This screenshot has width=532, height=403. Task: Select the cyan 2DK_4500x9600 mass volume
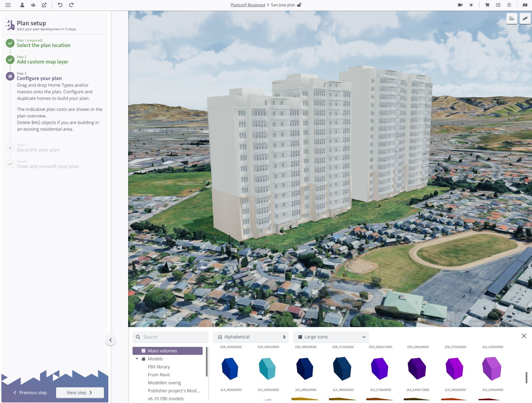(267, 369)
